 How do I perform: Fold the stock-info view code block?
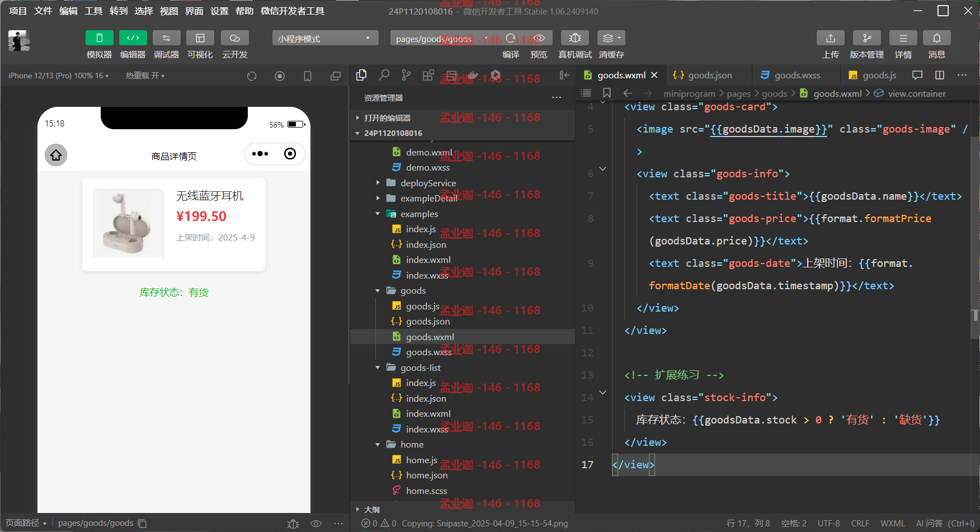(x=603, y=392)
